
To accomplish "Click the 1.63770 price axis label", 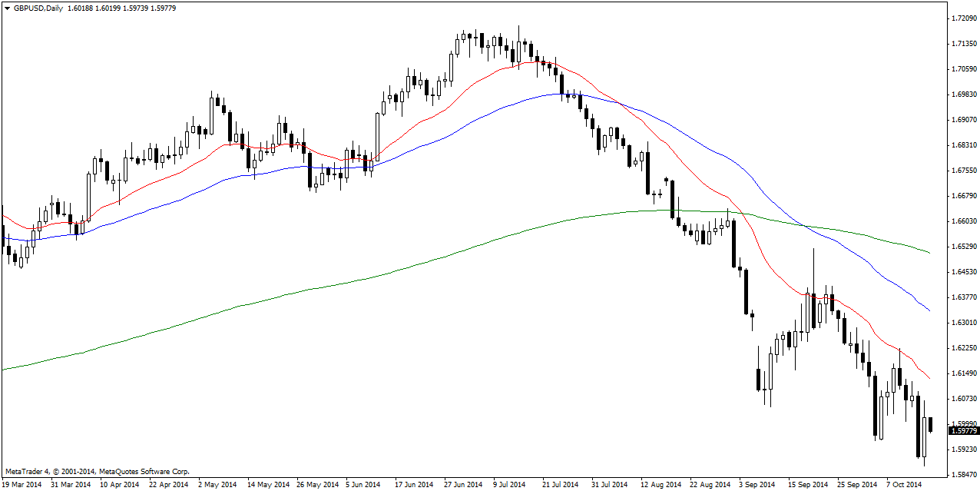I will 963,297.
